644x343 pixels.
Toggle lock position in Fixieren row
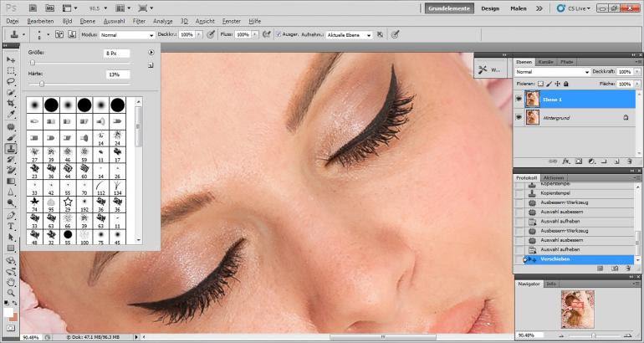pyautogui.click(x=557, y=84)
